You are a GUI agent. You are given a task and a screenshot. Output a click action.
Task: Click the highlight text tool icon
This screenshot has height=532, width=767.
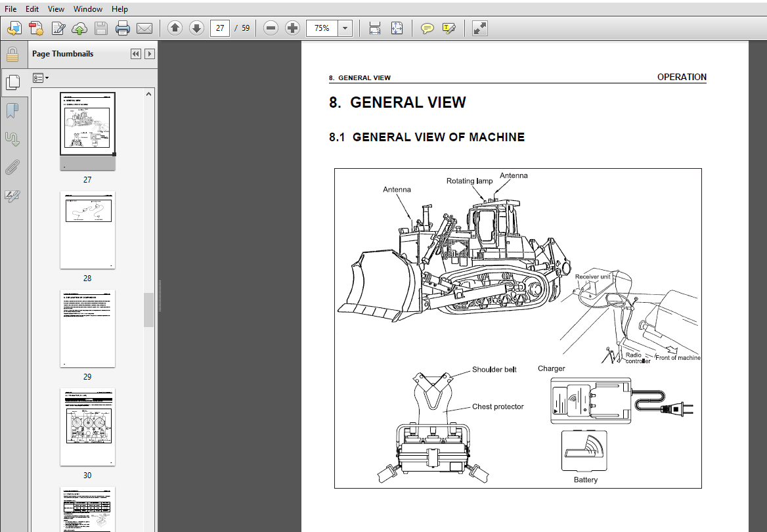point(449,28)
